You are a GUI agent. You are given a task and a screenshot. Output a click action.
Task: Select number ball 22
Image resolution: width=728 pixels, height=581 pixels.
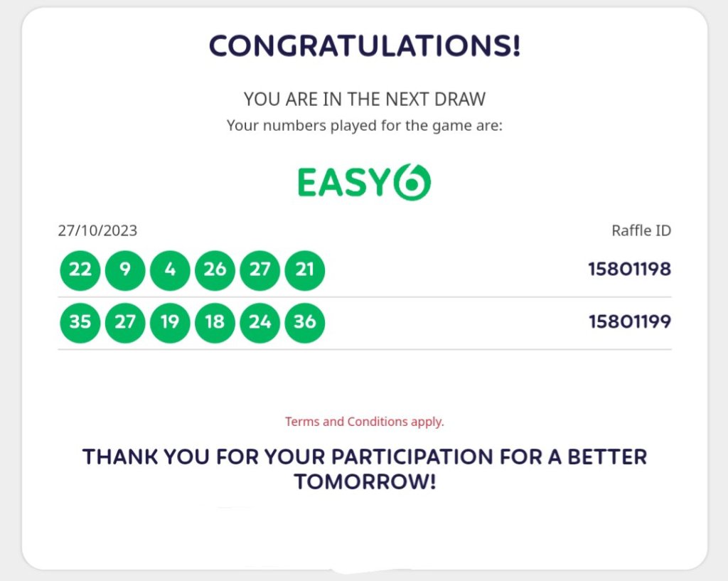[x=80, y=270]
